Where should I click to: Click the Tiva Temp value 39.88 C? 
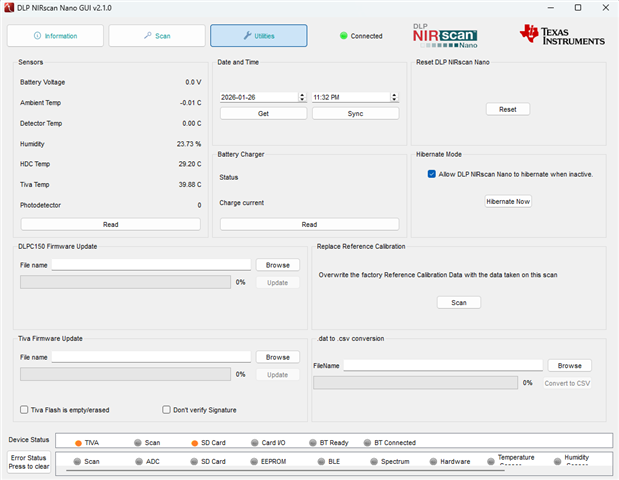(x=189, y=184)
